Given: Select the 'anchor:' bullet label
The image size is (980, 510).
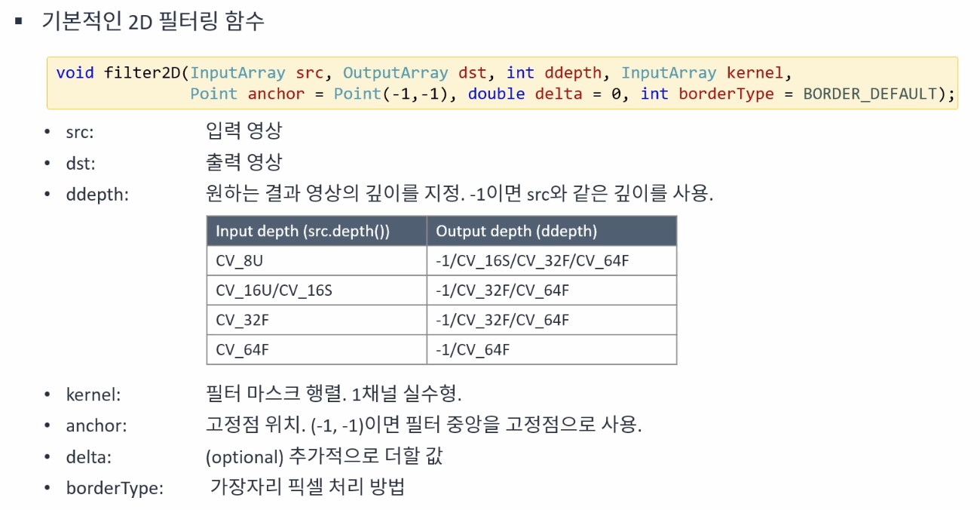Looking at the screenshot, I should tap(96, 426).
